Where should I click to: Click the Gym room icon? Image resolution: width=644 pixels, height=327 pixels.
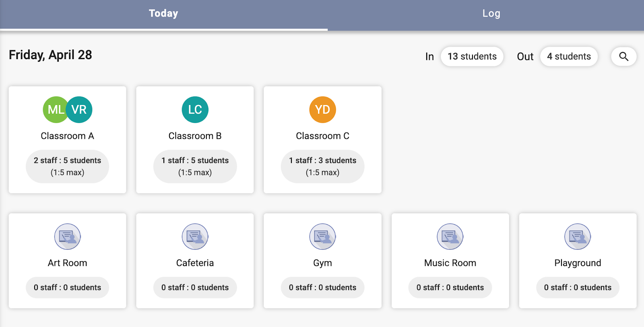point(322,237)
